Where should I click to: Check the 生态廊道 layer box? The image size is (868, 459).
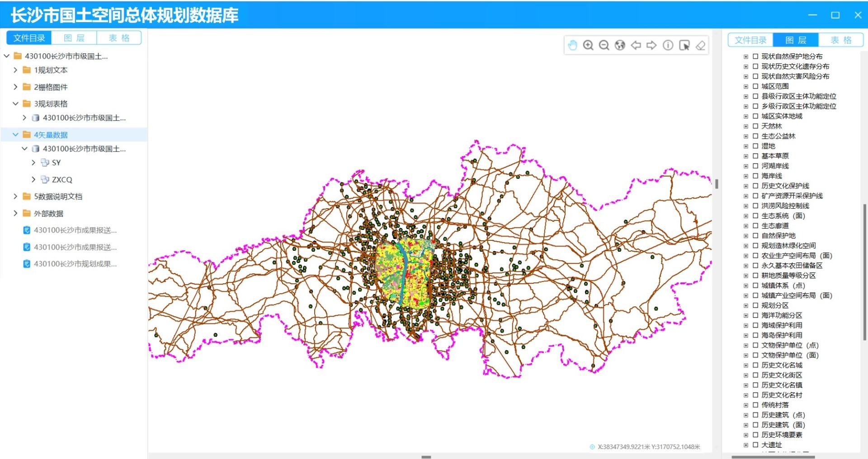pyautogui.click(x=755, y=226)
